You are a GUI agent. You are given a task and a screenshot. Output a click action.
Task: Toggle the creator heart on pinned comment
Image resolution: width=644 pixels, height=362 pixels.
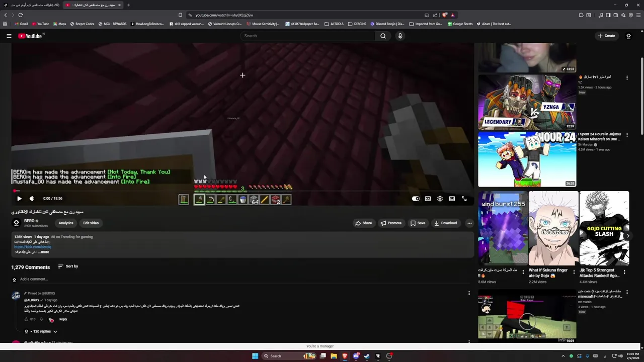pyautogui.click(x=51, y=320)
